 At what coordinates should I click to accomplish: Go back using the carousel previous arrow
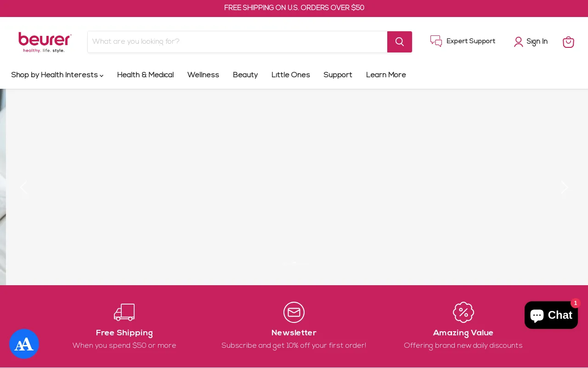[x=24, y=187]
